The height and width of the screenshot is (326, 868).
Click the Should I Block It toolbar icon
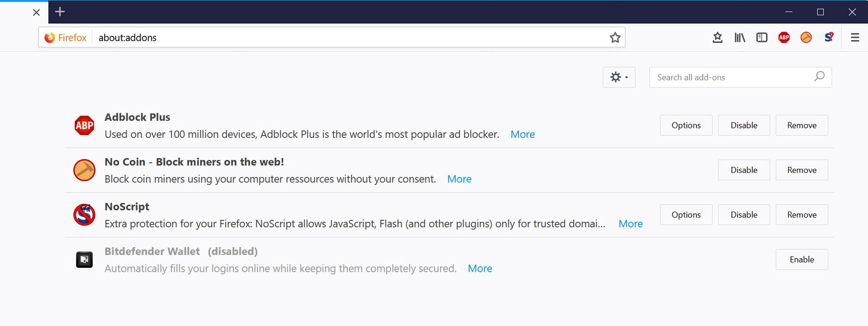(x=828, y=37)
